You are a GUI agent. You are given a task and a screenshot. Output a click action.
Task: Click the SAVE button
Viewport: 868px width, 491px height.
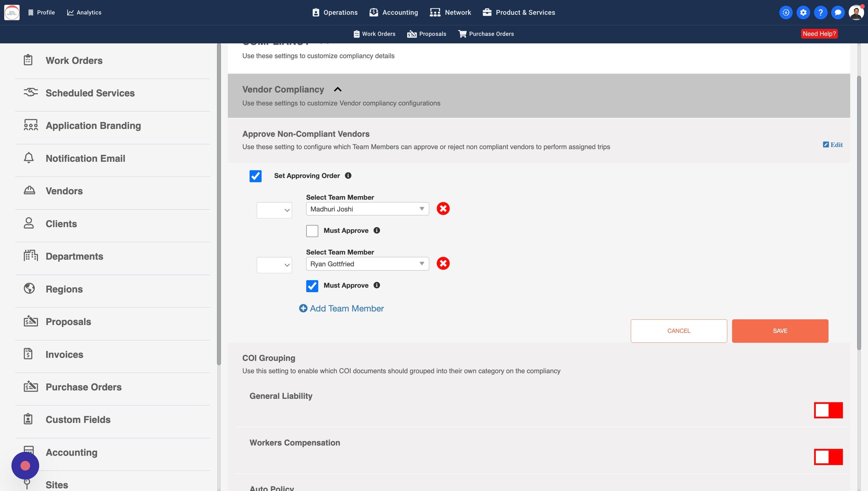[780, 331]
